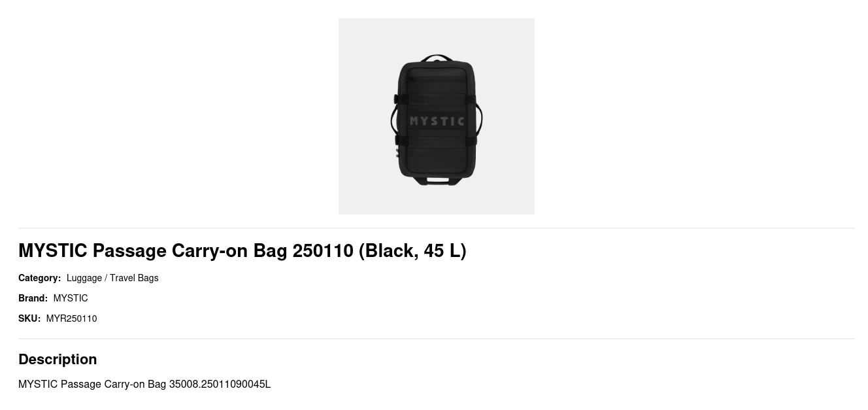Click the "Category:" label
This screenshot has height=410, width=868.
pos(39,278)
